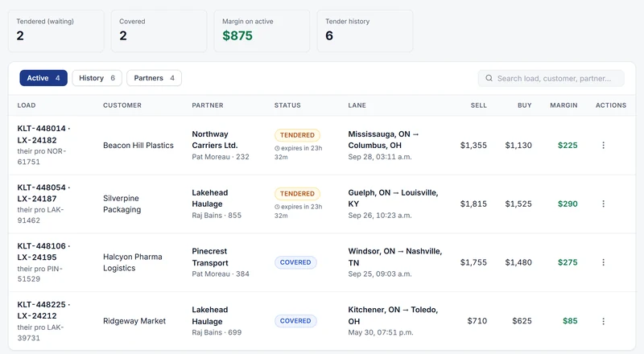644x354 pixels.
Task: Click contact Raj Bains · 855
Action: (217, 216)
